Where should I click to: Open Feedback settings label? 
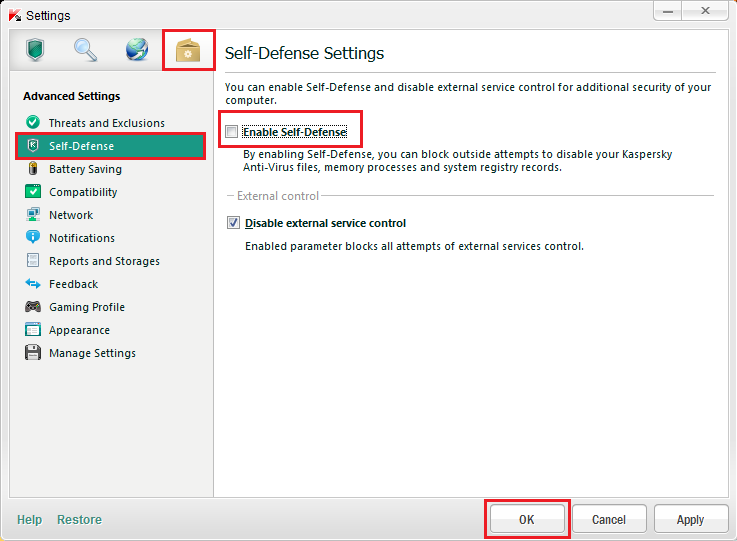click(x=73, y=284)
